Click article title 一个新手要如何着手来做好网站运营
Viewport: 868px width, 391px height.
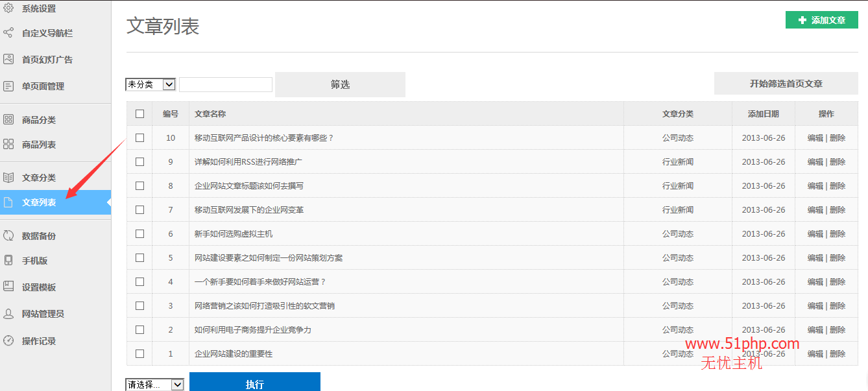click(x=260, y=281)
